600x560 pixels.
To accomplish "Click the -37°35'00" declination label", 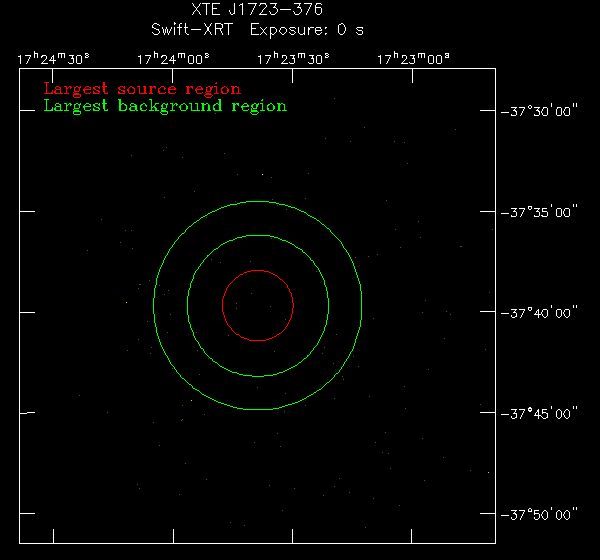I will (539, 212).
